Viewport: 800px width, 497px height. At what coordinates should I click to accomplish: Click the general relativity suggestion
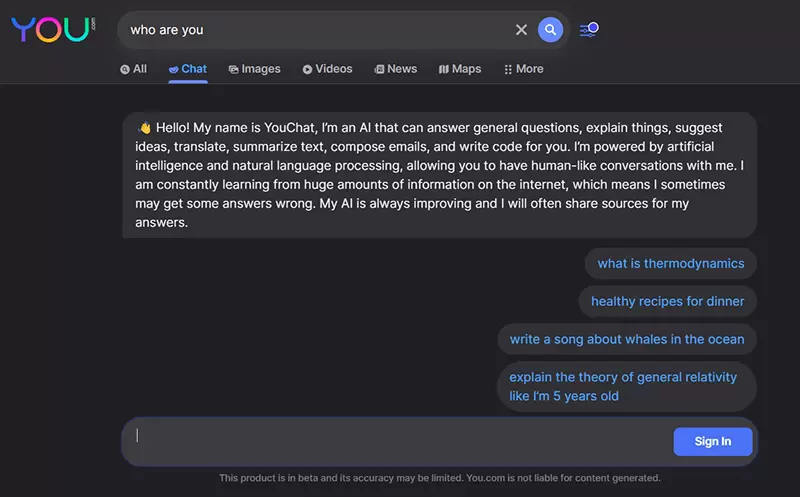tap(622, 386)
